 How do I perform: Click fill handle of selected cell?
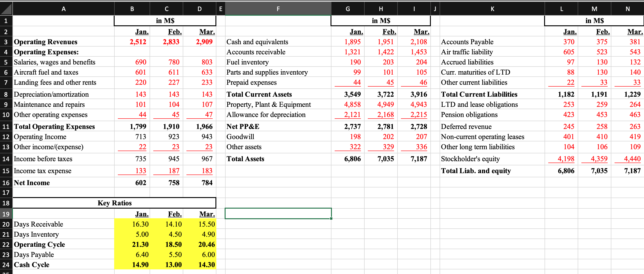[331, 219]
